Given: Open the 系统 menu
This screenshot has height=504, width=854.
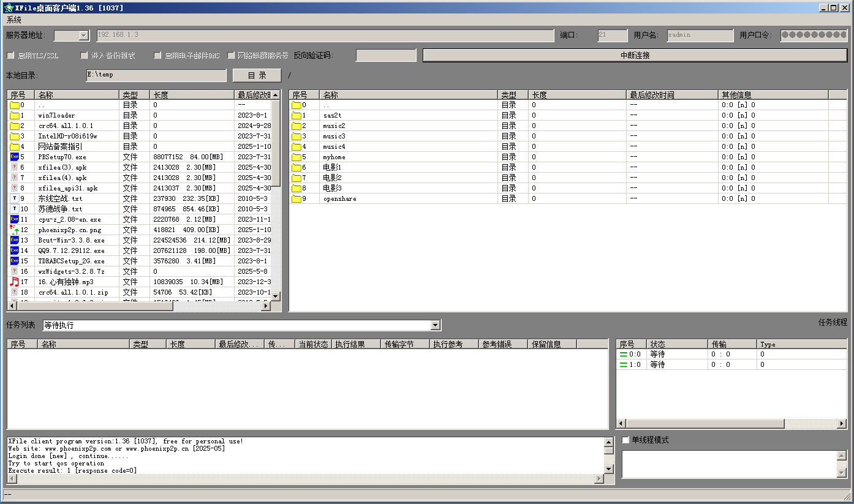Looking at the screenshot, I should [x=13, y=20].
